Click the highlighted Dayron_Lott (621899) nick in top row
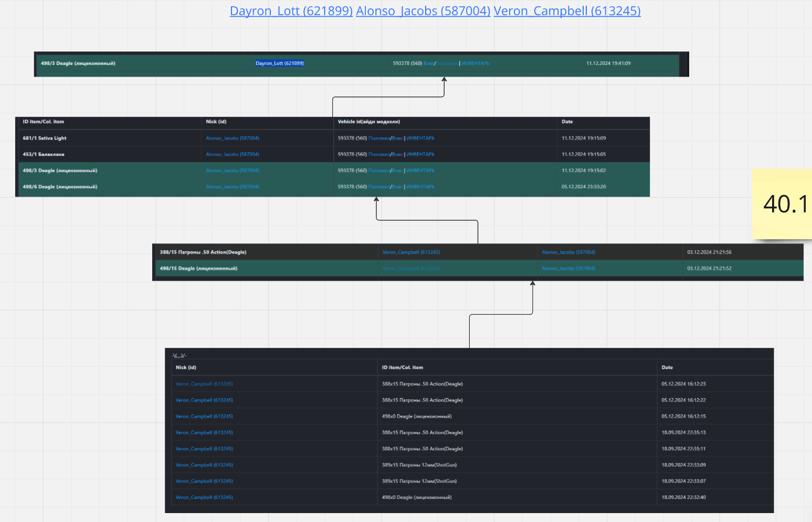Viewport: 812px width, 522px height. tap(280, 63)
